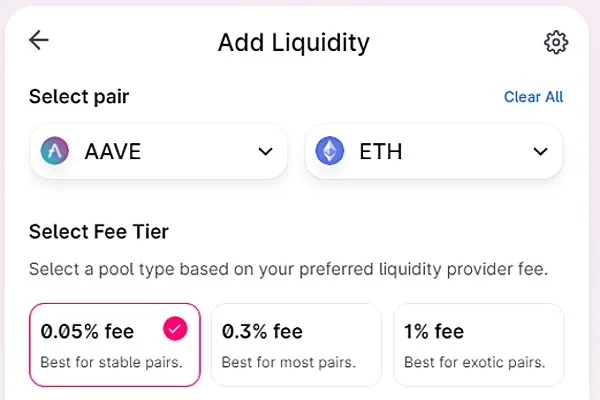This screenshot has height=400, width=600.
Task: Click the Add Liquidity title
Action: [293, 42]
